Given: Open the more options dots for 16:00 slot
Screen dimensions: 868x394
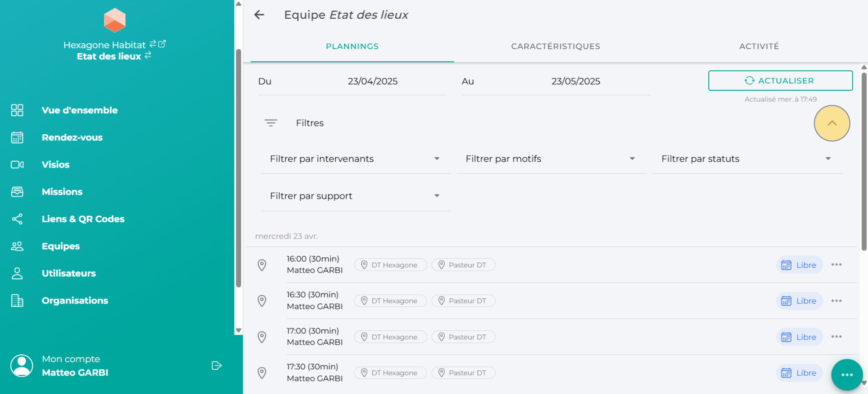Looking at the screenshot, I should coord(836,265).
